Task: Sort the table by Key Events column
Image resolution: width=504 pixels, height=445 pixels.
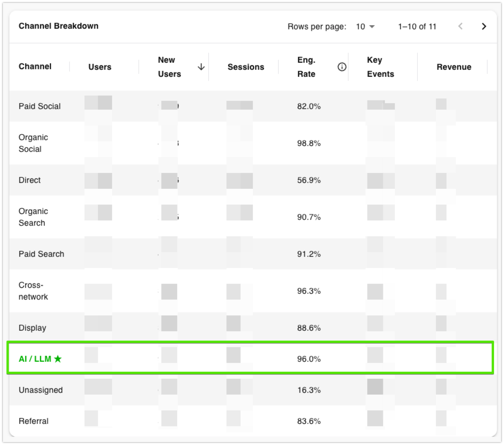Action: tap(380, 67)
